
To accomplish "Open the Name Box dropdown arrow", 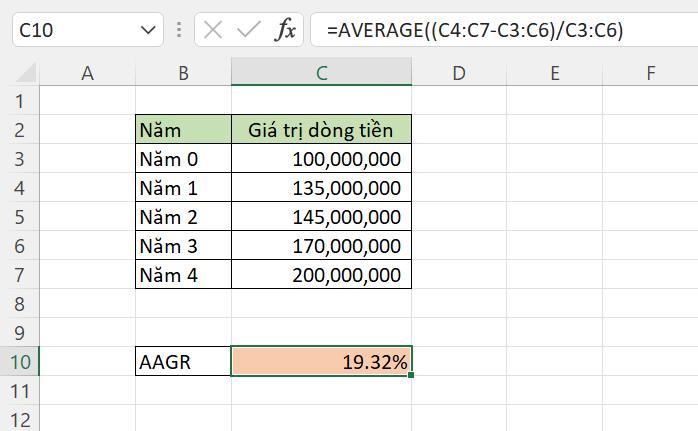I will 149,30.
